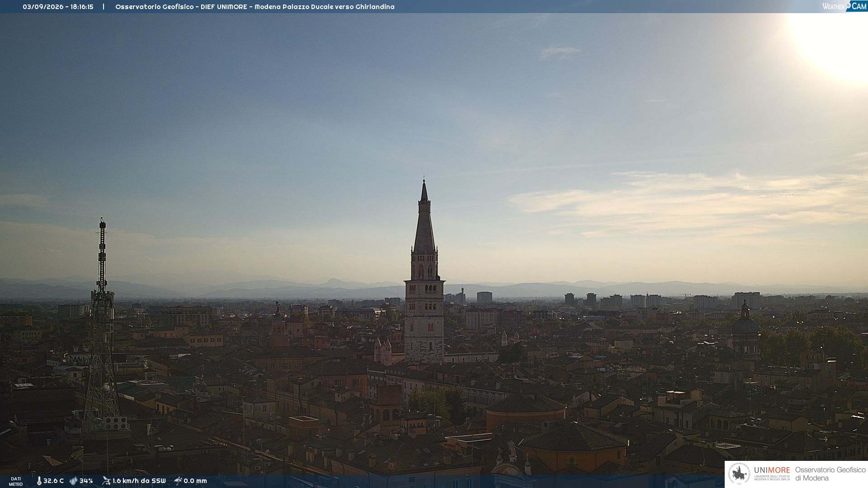Click the rain umbrella icon
The image size is (868, 488).
178,481
